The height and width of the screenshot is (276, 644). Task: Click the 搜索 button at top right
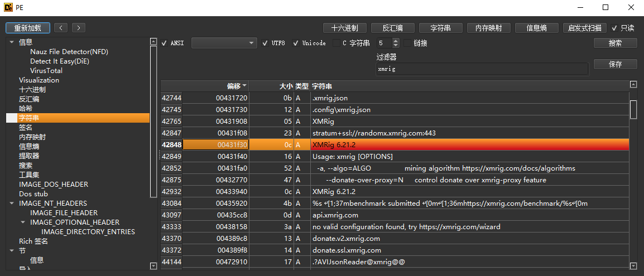tap(615, 43)
